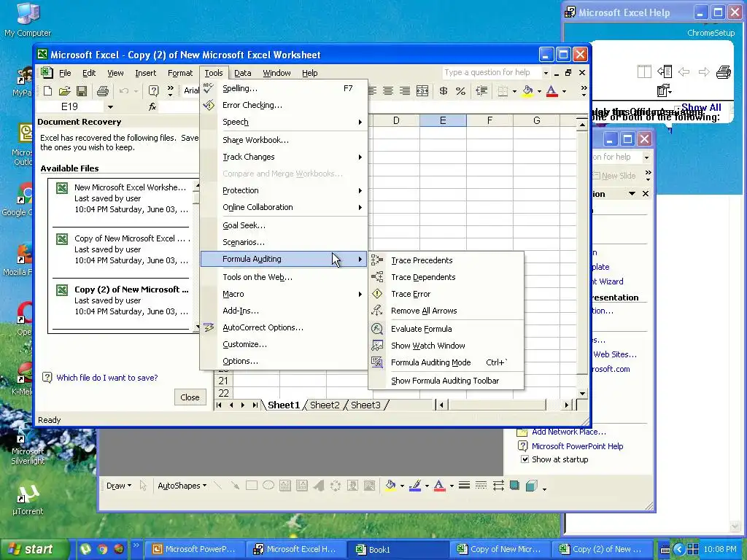The height and width of the screenshot is (560, 747).
Task: Switch to Book1 taskbar button
Action: 398,550
